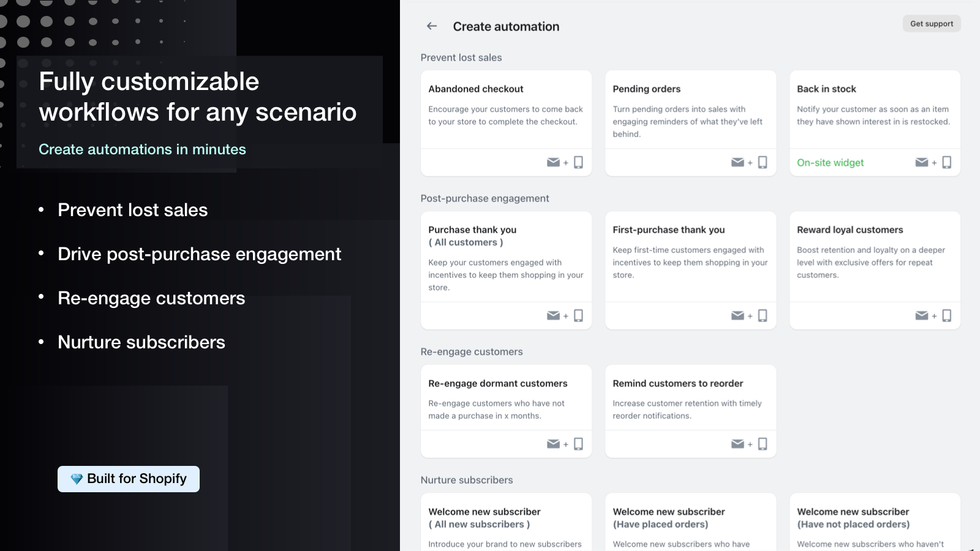980x551 pixels.
Task: Open Welcome new subscriber (Have not placed orders)
Action: click(875, 522)
